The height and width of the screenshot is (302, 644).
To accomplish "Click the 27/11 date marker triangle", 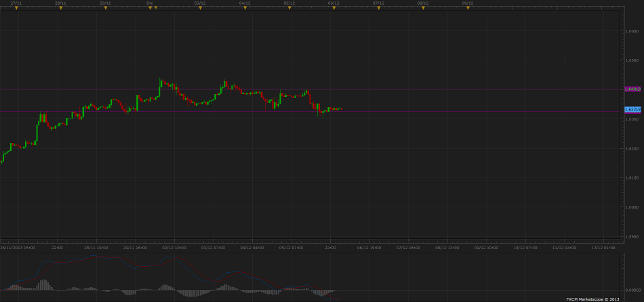I will point(16,8).
